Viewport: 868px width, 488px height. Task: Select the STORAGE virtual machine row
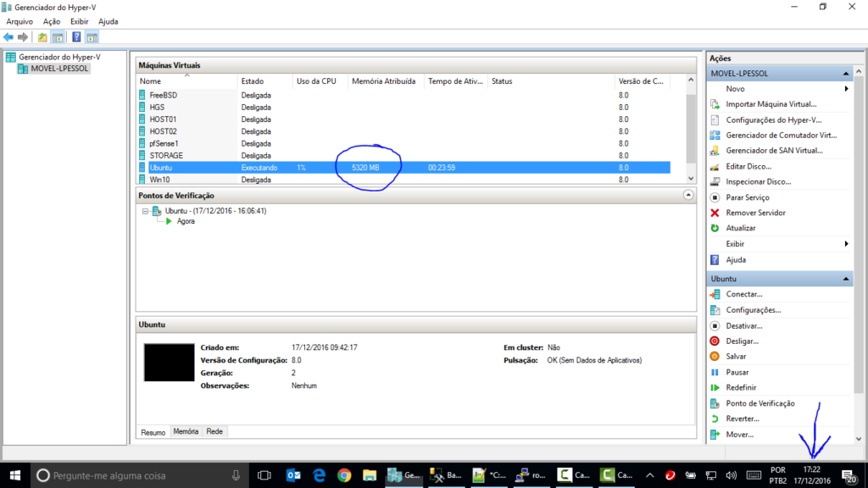tap(403, 156)
